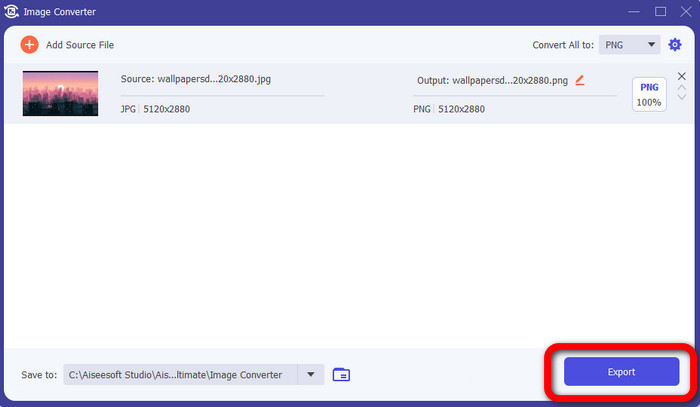Click the Convert All to: label
The width and height of the screenshot is (700, 407).
coord(563,45)
